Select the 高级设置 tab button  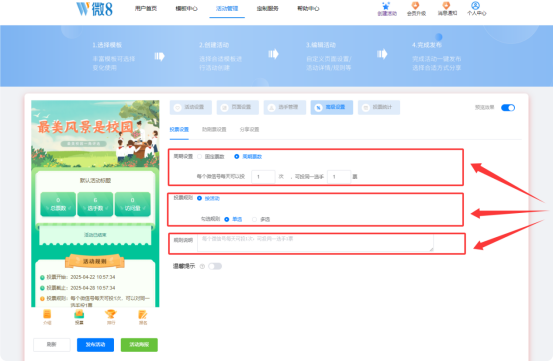pyautogui.click(x=332, y=107)
